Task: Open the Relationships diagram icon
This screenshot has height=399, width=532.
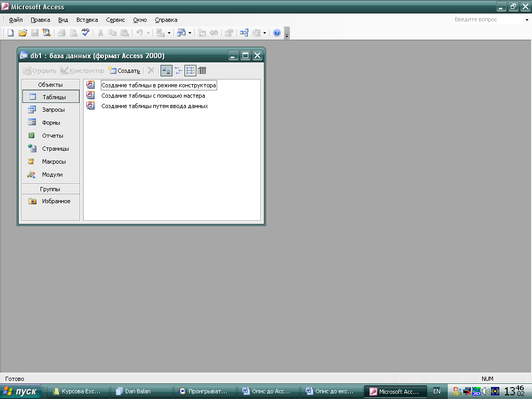Action: coord(244,33)
